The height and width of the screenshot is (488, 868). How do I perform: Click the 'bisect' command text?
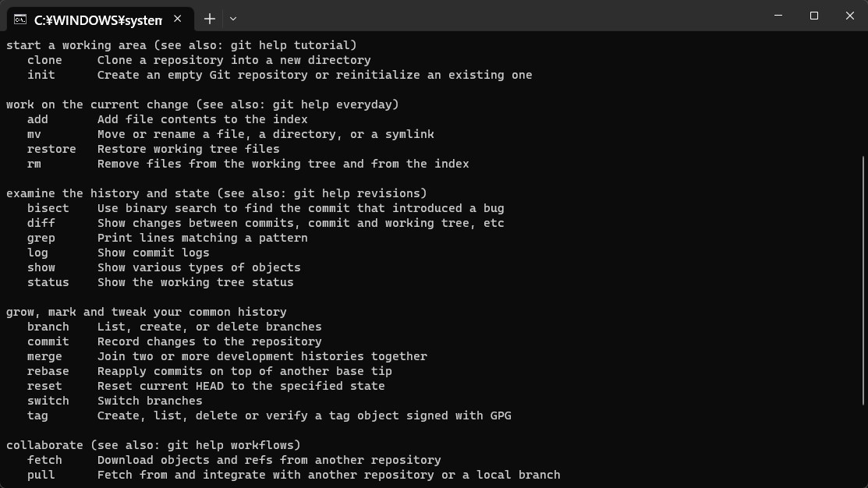pos(48,208)
